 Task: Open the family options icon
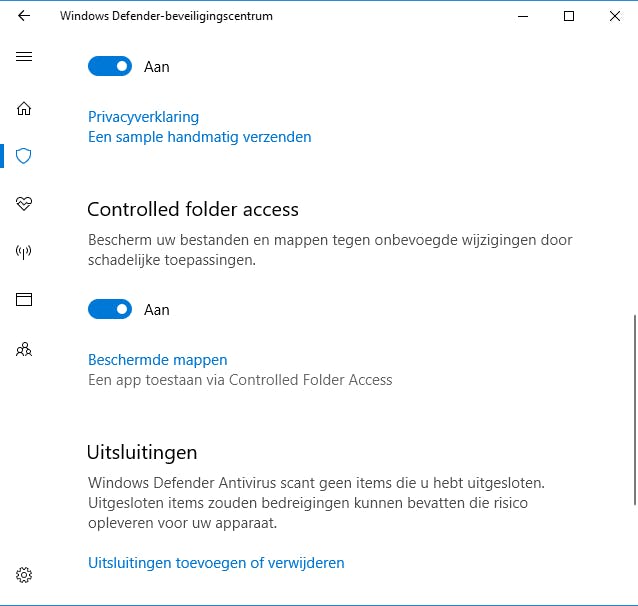click(x=24, y=349)
